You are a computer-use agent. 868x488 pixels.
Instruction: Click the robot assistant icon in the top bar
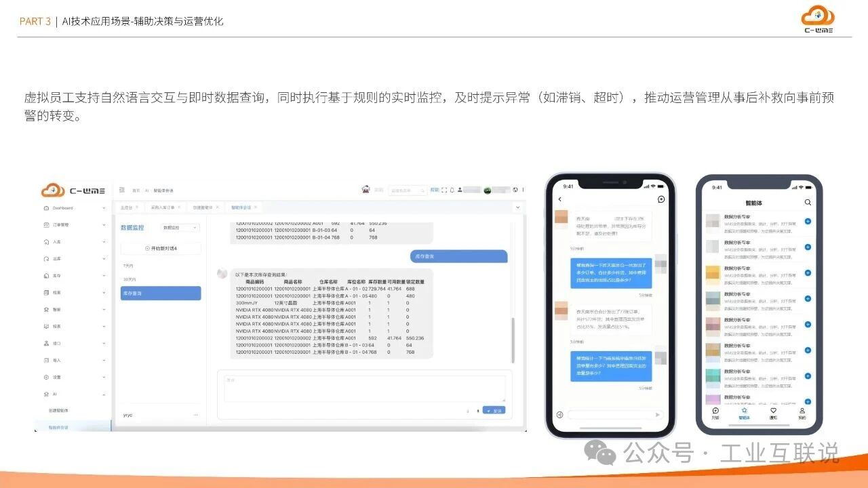tap(366, 190)
